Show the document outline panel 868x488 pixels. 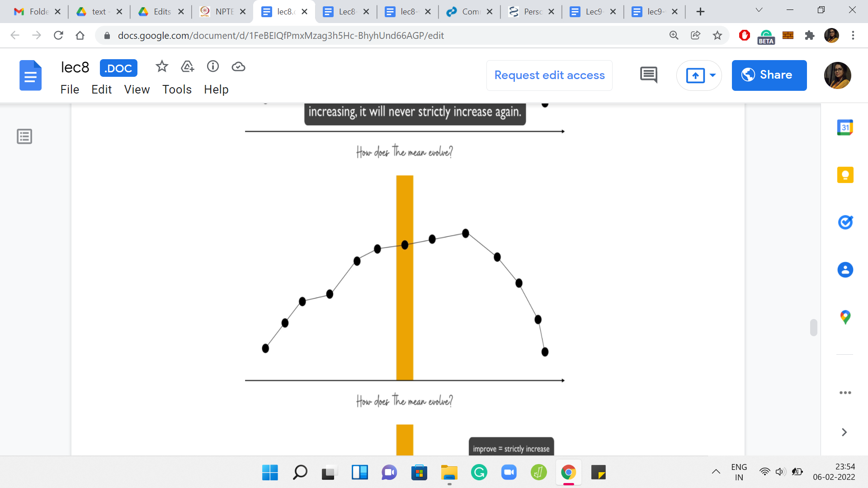coord(24,136)
